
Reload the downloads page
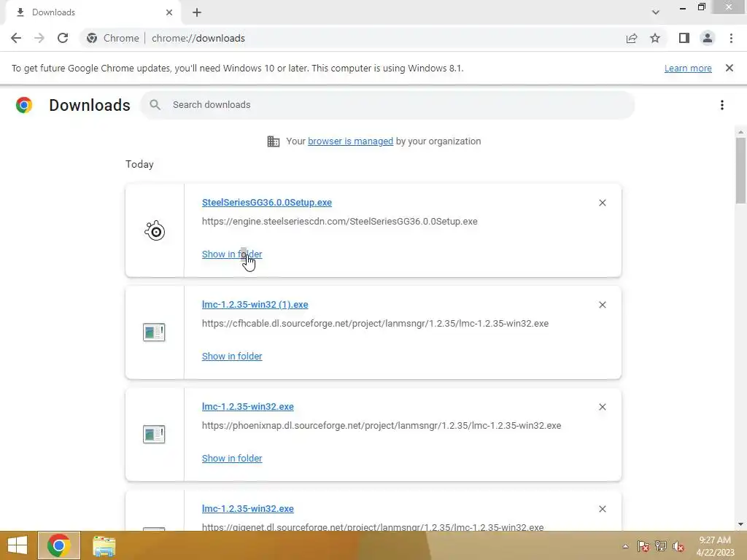tap(63, 38)
